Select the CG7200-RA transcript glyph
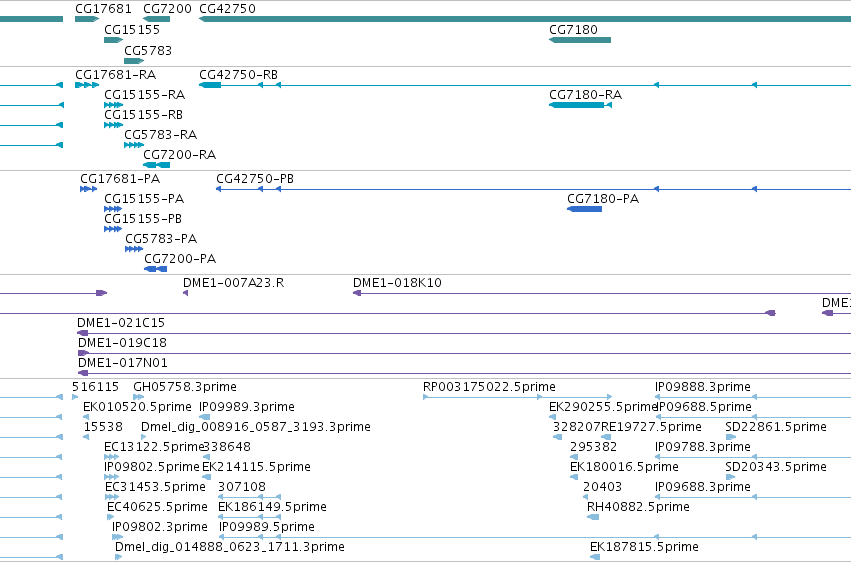This screenshot has height=562, width=851. point(156,165)
